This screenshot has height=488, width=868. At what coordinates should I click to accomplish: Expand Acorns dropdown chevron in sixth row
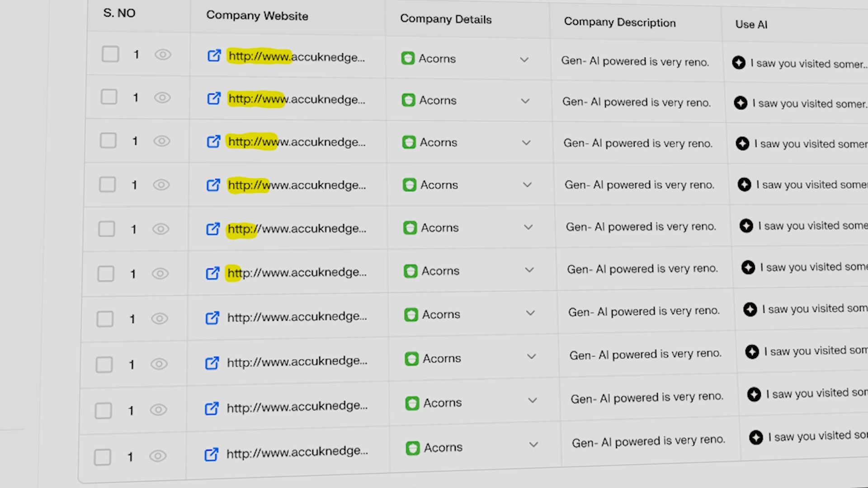tap(529, 270)
